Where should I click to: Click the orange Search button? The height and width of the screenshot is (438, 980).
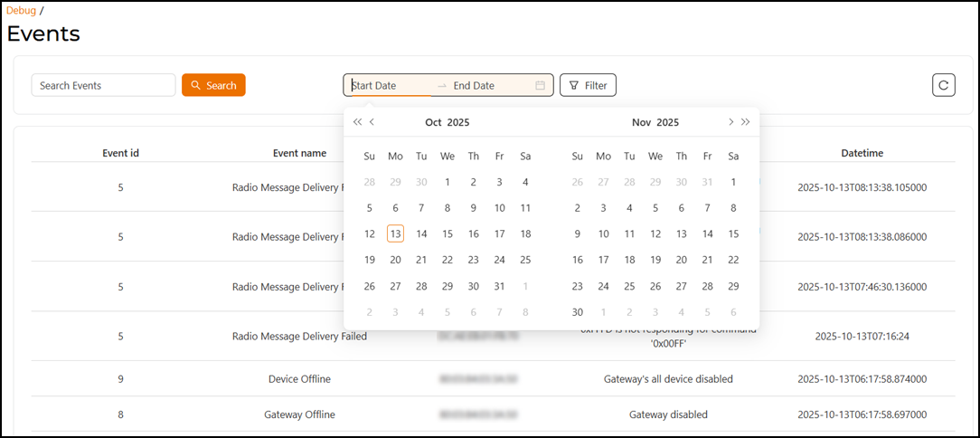[x=213, y=85]
